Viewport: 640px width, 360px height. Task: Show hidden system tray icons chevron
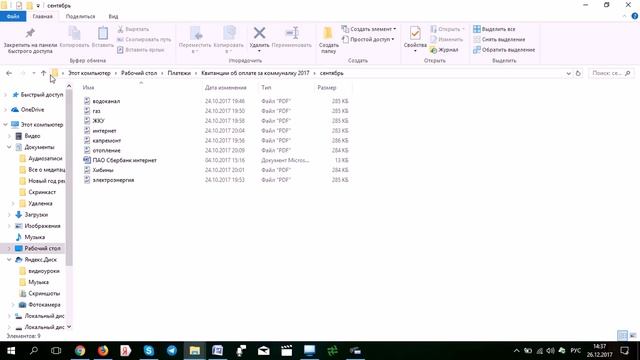(x=516, y=351)
